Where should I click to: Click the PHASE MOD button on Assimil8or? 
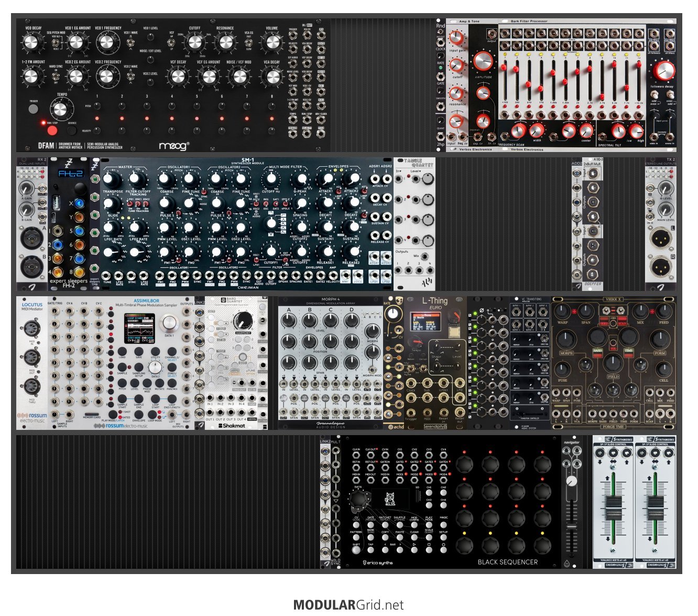click(x=147, y=383)
